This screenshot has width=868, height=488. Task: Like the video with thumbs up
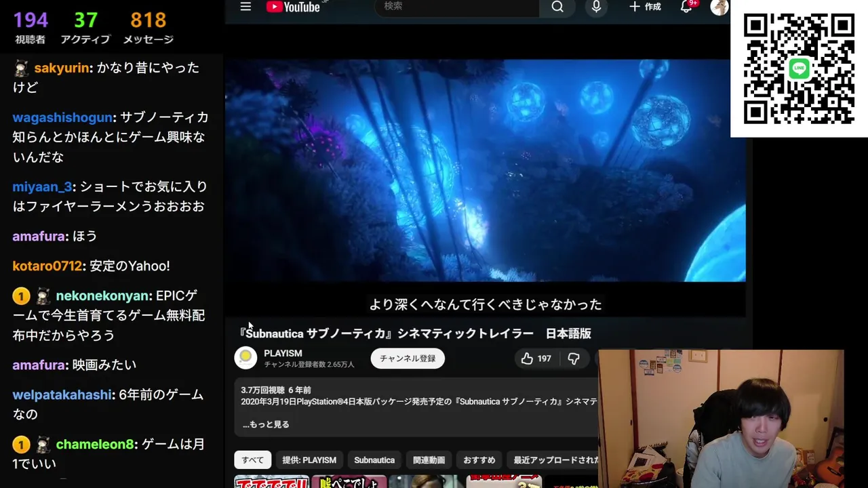pos(536,359)
